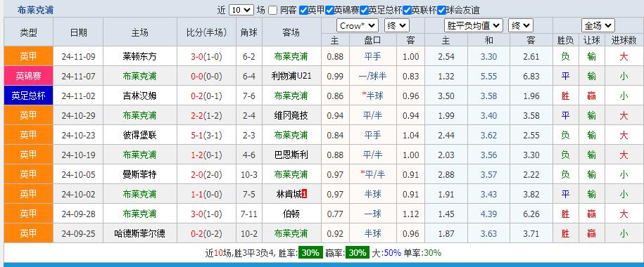
Task: Open home team 莱顿东方
Action: click(x=139, y=56)
